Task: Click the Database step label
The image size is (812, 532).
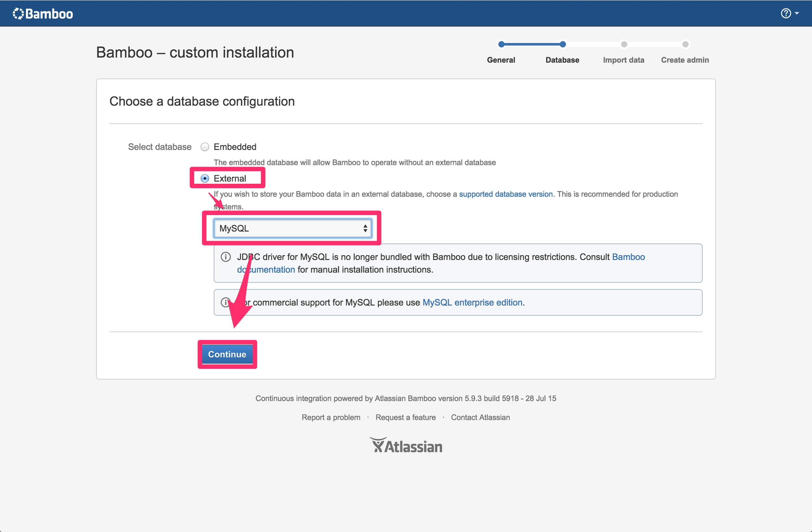Action: pos(562,60)
